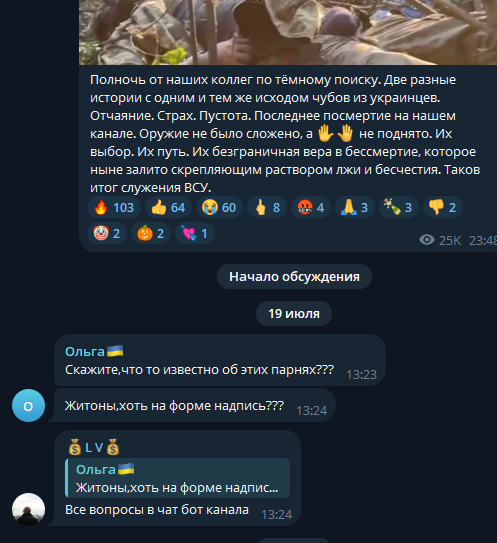Screen dimensions: 497x543
Task: Jump to quoted Ольга message in reply
Action: point(178,478)
